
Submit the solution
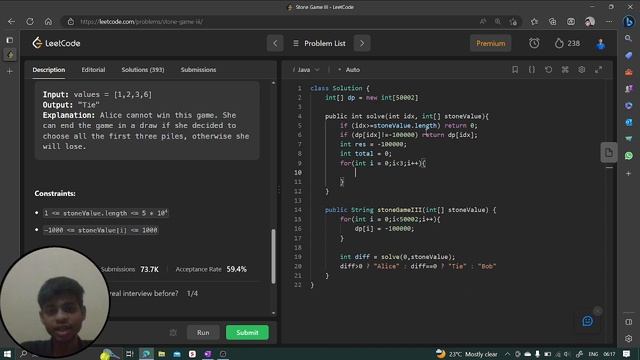(247, 333)
